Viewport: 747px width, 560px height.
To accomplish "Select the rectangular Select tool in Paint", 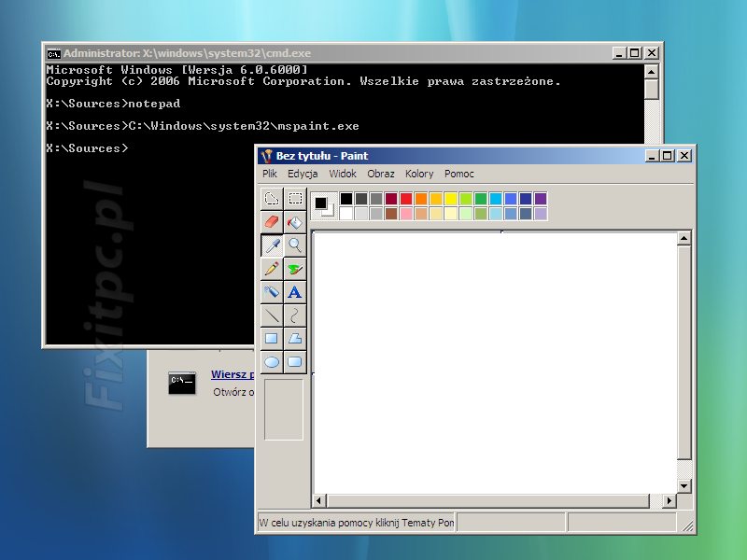I will pyautogui.click(x=295, y=199).
